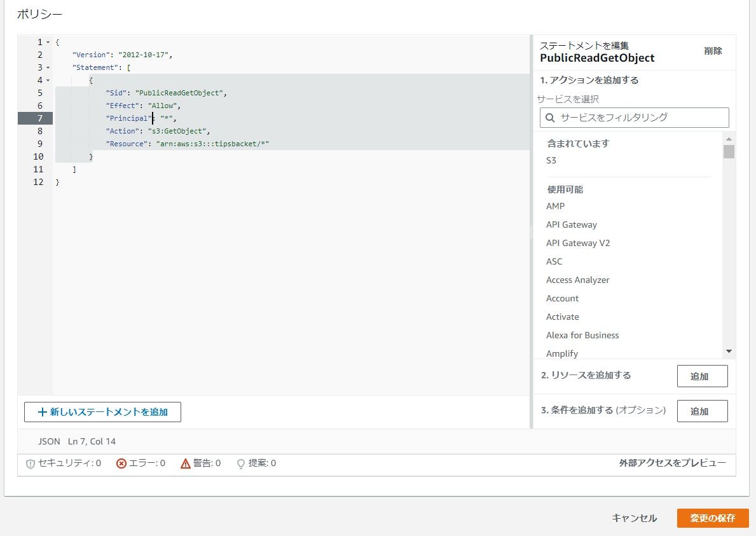
Task: Select S3 under included services
Action: pyautogui.click(x=551, y=160)
